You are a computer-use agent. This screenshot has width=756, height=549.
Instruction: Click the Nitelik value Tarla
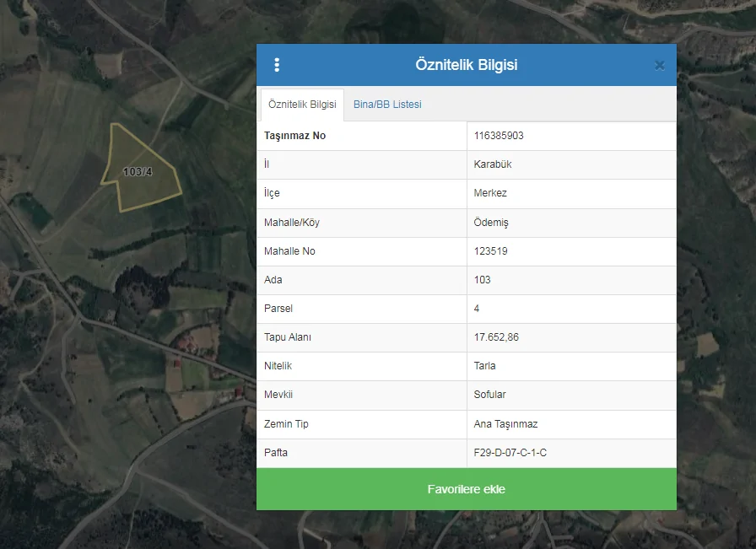tap(485, 366)
